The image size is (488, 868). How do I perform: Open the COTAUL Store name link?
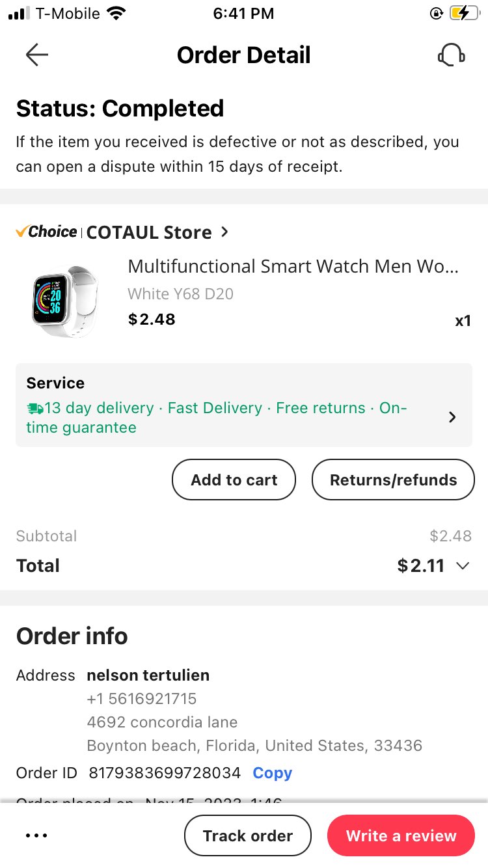tap(149, 232)
